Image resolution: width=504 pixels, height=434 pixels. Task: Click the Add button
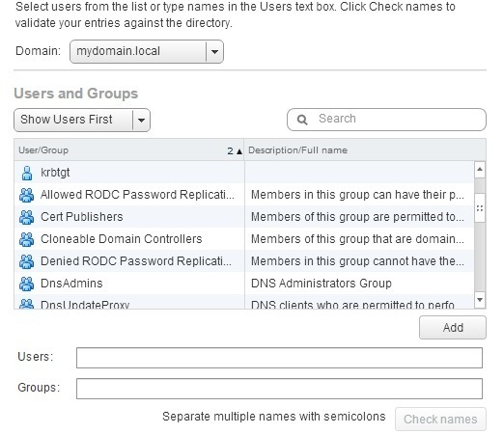coord(453,328)
